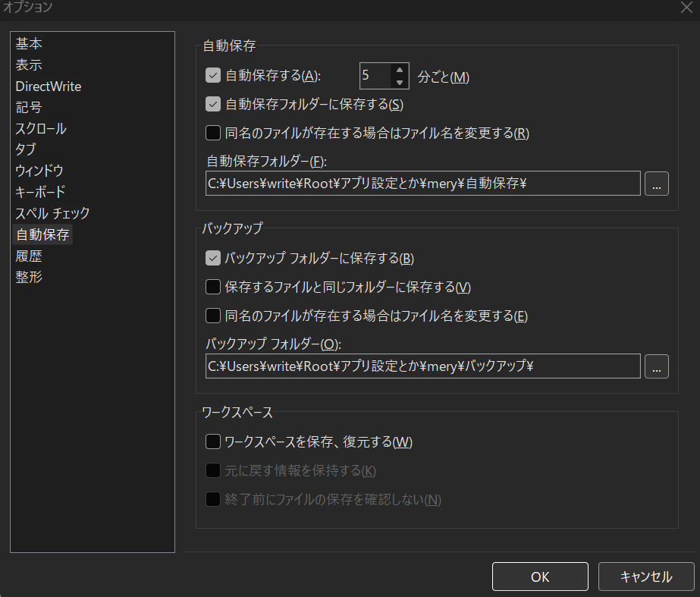Viewport: 700px width, 597px height.
Task: Confirm settings with OK button
Action: [540, 577]
